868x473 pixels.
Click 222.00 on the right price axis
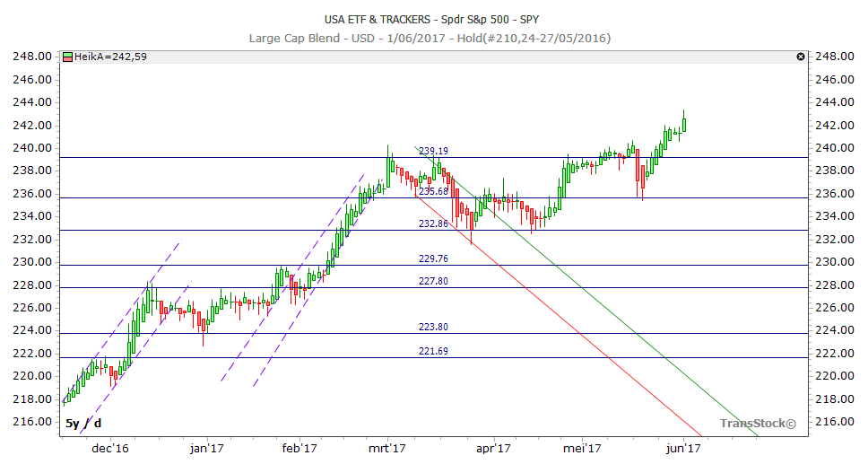[835, 354]
